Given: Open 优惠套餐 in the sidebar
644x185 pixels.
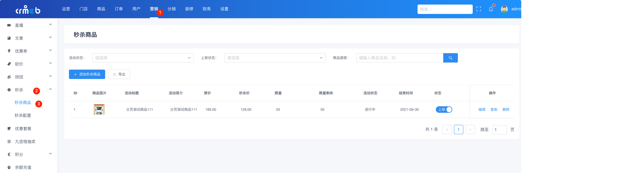Looking at the screenshot, I should click(23, 129).
